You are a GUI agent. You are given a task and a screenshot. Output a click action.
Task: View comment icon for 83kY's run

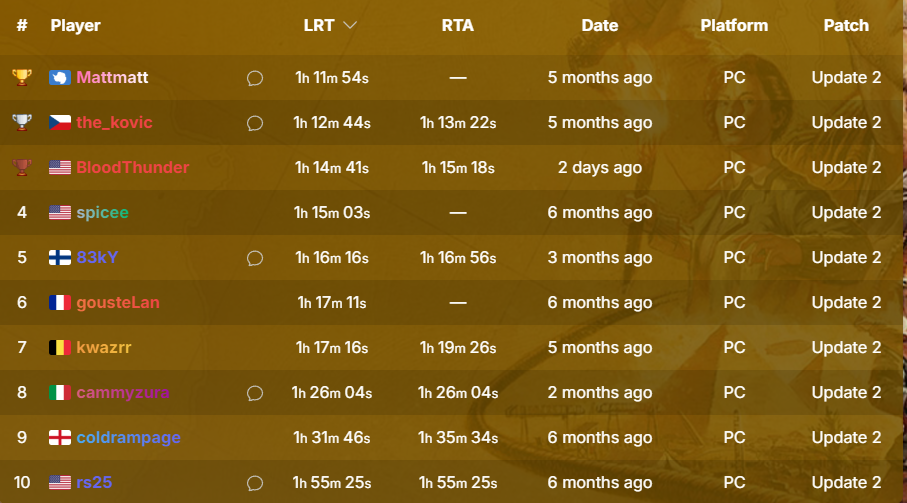255,258
